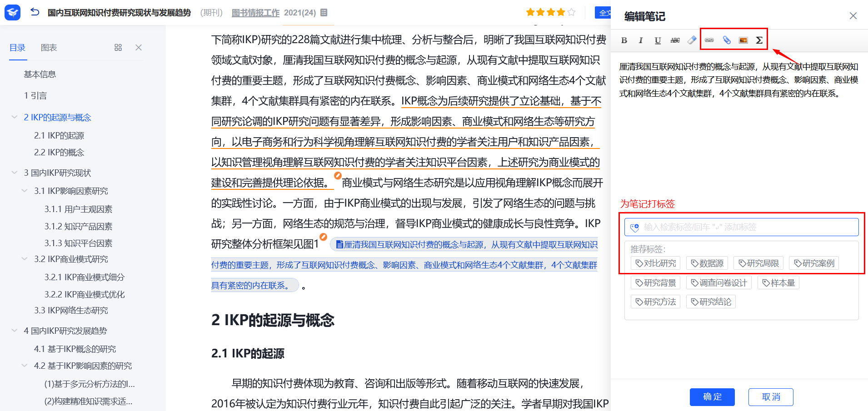
Task: Insert a formula with Sigma icon
Action: pos(759,40)
